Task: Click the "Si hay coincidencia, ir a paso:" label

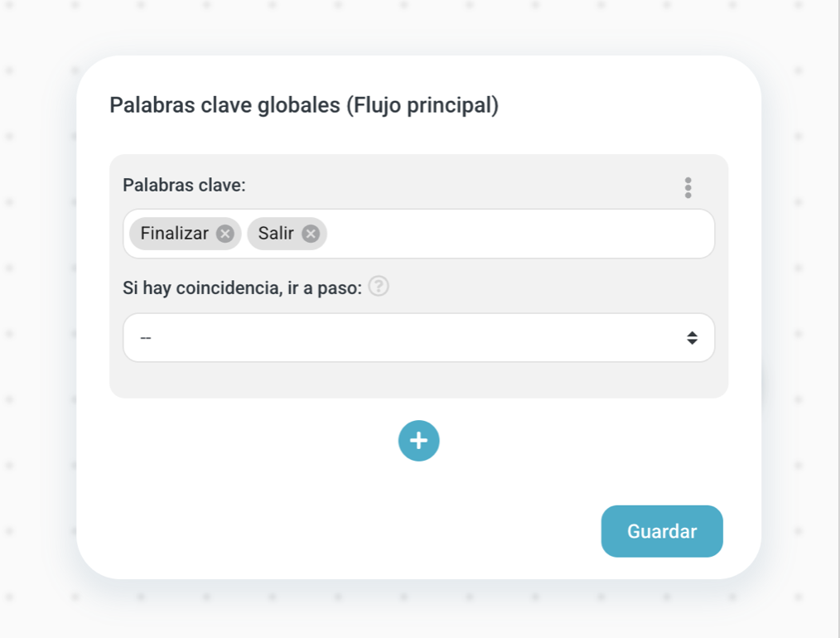Action: point(242,288)
